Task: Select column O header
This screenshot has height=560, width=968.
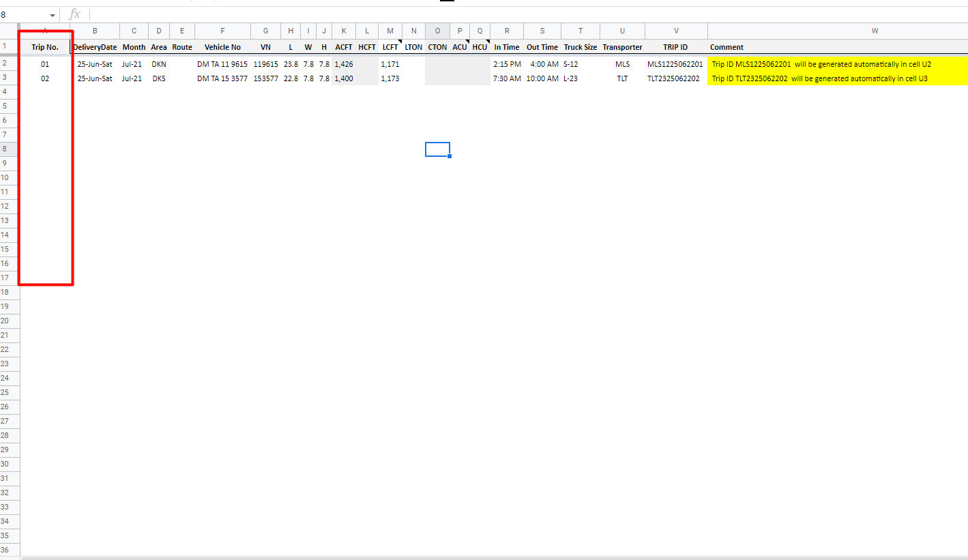Action: (x=437, y=31)
